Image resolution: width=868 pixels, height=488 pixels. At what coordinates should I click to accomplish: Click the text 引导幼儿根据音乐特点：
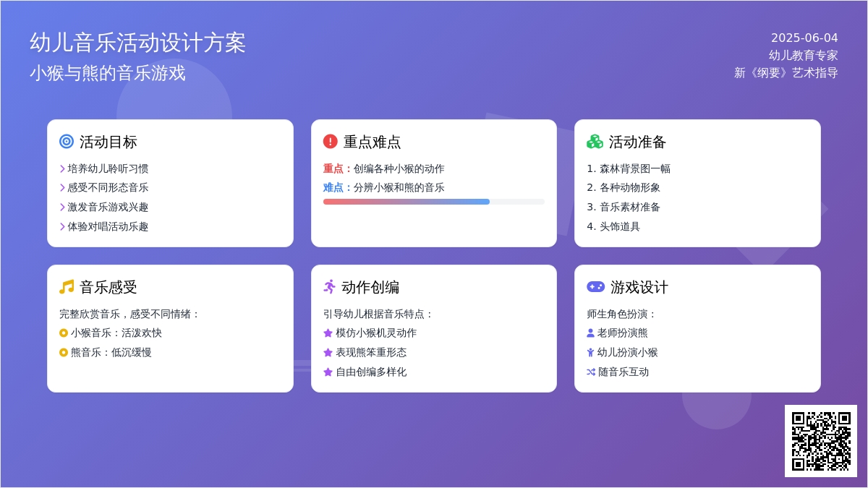tap(379, 314)
